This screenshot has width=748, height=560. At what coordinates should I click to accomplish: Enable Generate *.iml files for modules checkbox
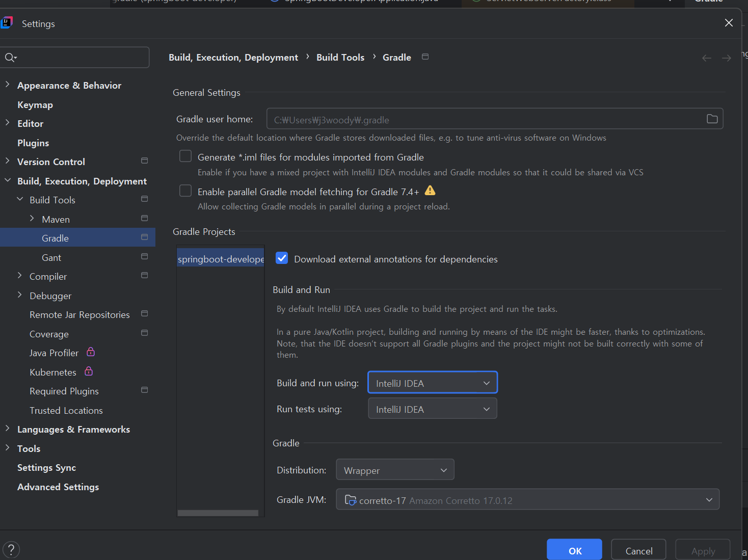tap(185, 156)
